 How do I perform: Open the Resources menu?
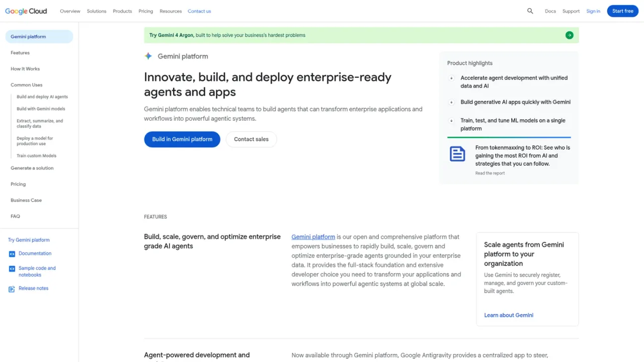coord(171,11)
